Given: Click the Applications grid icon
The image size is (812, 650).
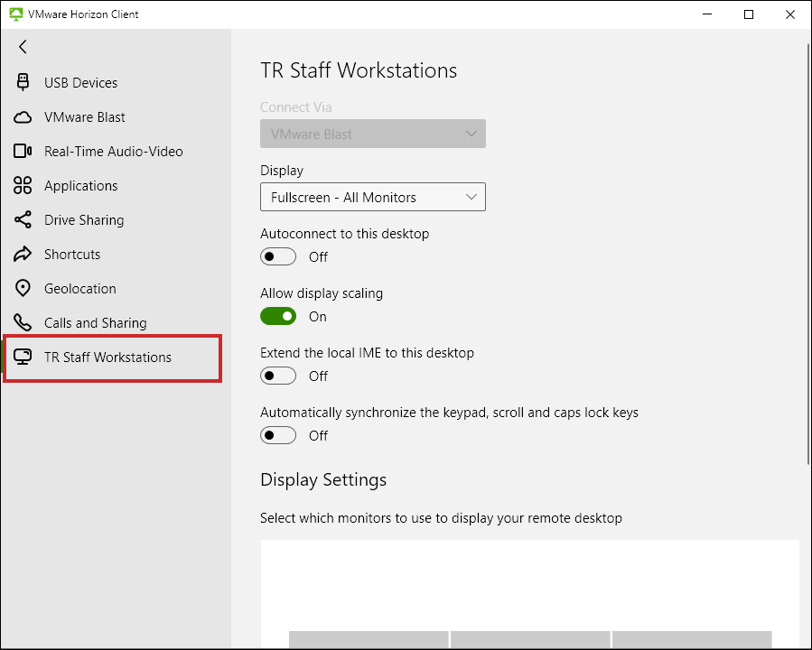Looking at the screenshot, I should [x=23, y=185].
